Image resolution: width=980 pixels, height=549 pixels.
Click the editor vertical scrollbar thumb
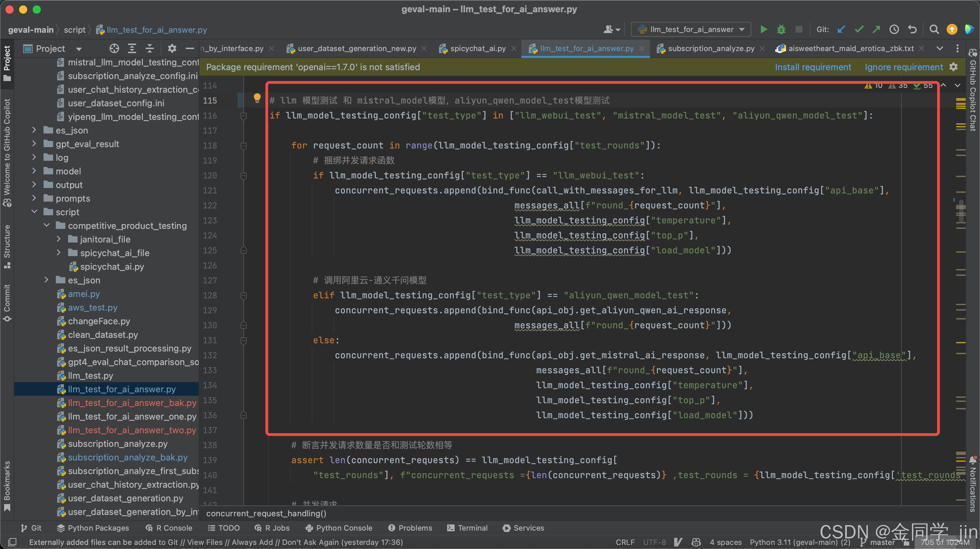coord(961,212)
